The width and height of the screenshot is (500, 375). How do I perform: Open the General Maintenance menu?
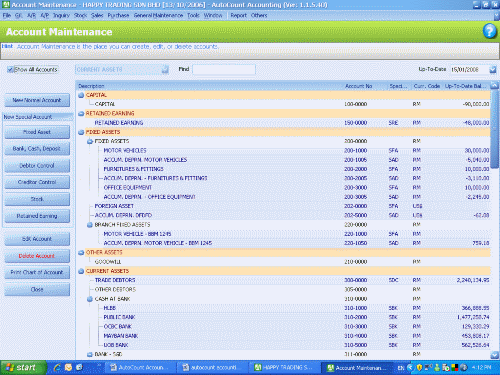pyautogui.click(x=158, y=15)
